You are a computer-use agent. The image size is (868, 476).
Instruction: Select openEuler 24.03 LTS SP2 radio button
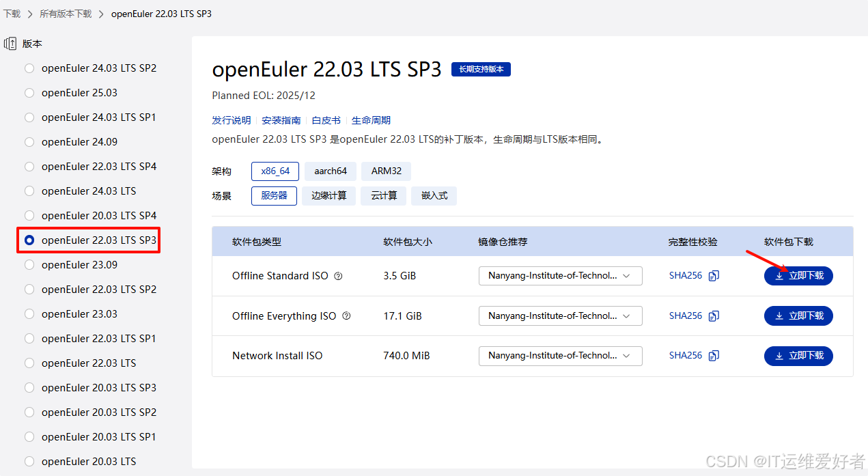(29, 68)
